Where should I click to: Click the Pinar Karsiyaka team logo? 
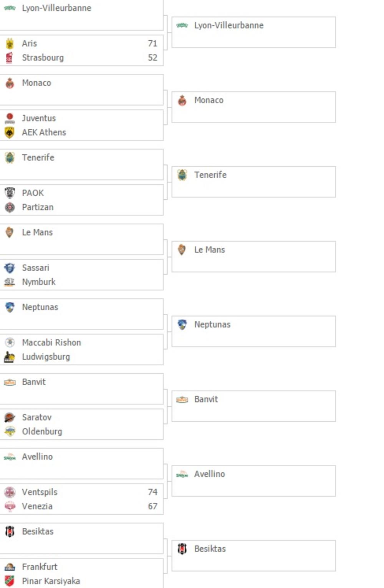pyautogui.click(x=10, y=581)
